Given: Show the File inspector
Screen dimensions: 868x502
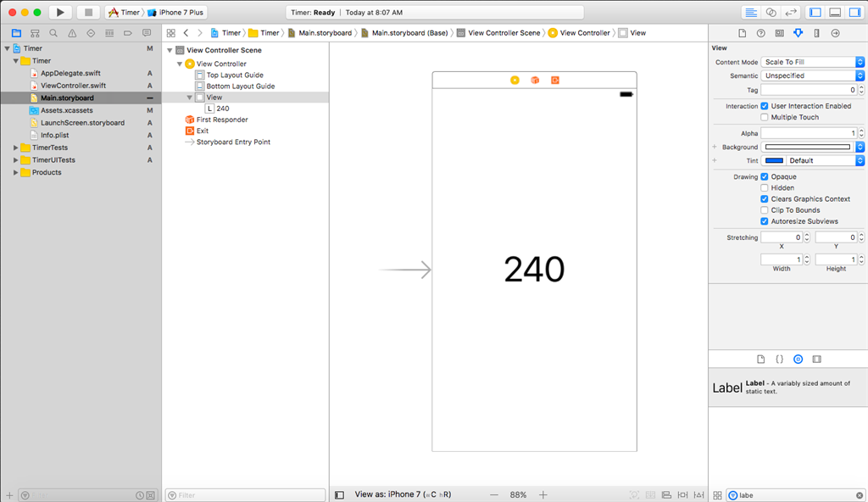Looking at the screenshot, I should coord(743,33).
